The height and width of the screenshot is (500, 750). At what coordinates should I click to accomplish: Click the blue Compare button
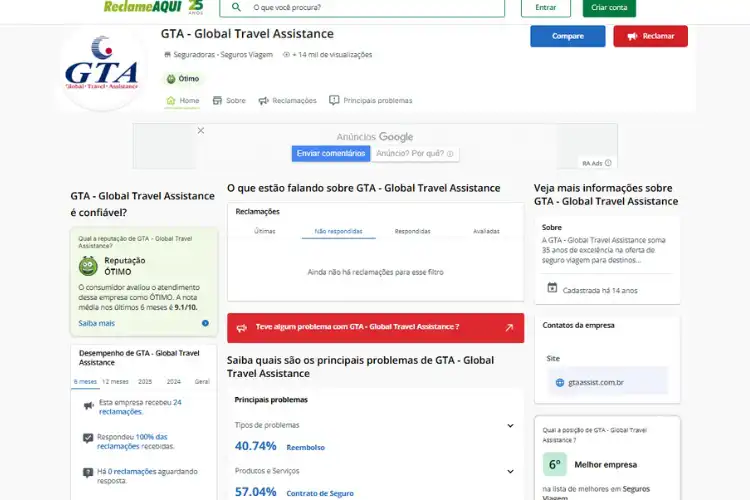568,36
